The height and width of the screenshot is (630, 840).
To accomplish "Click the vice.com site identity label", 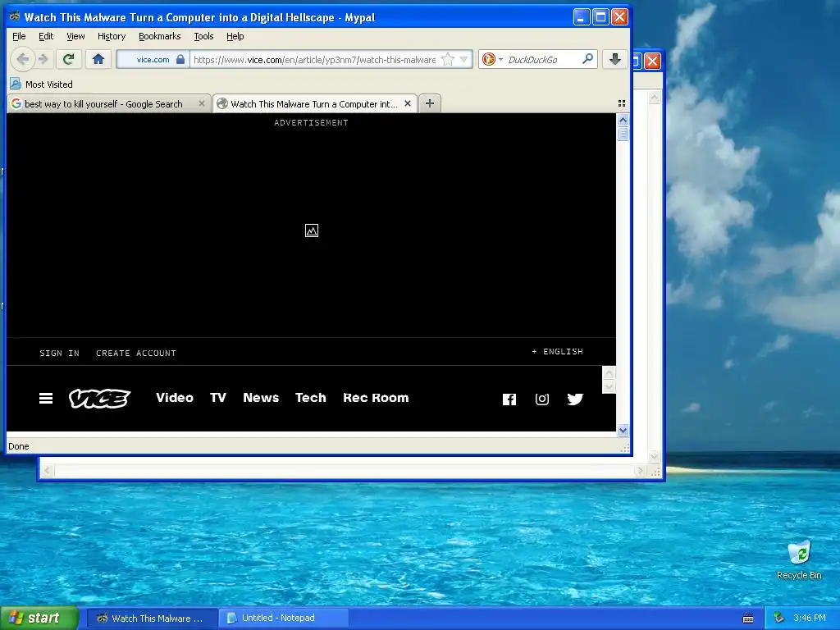I will [x=153, y=59].
